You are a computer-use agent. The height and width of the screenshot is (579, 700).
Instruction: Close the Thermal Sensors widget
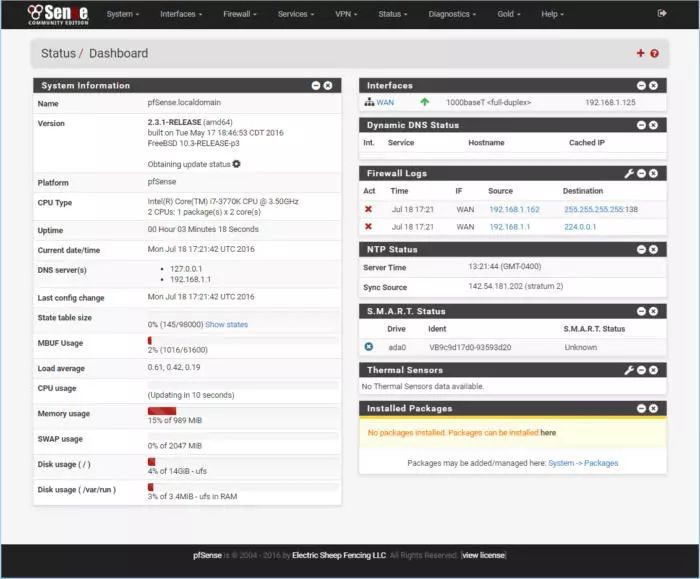[653, 370]
